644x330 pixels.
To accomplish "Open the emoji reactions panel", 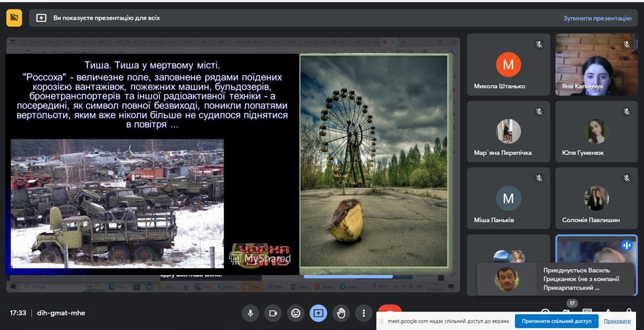I will (295, 313).
